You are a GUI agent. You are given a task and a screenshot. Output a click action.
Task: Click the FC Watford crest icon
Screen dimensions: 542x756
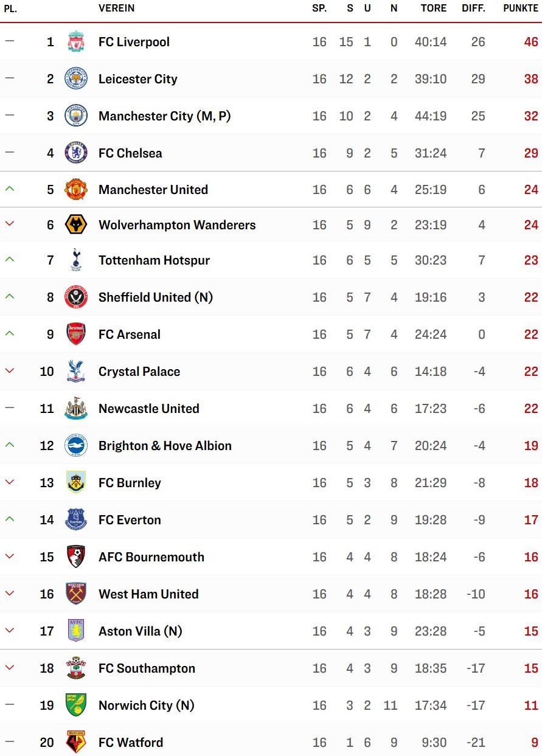(76, 743)
